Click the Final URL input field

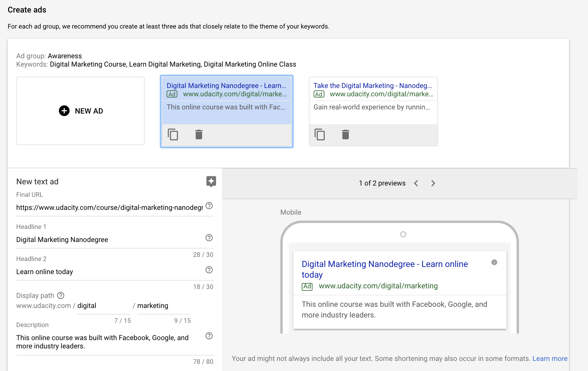pyautogui.click(x=110, y=207)
